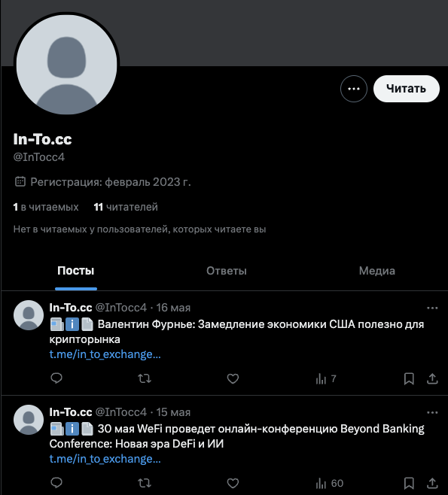Screen dimensions: 448x495
Task: Repost the WeFi conference post
Action: (x=145, y=483)
